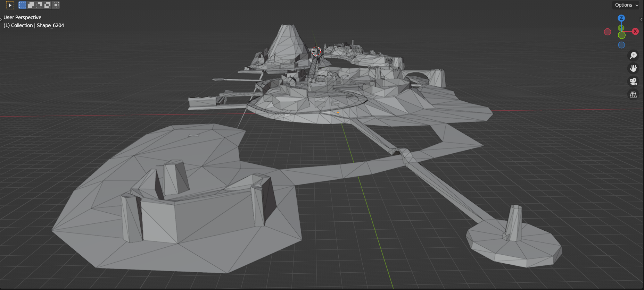Click the 3D cursor in viewport
Image resolution: width=644 pixels, height=290 pixels.
[x=316, y=51]
